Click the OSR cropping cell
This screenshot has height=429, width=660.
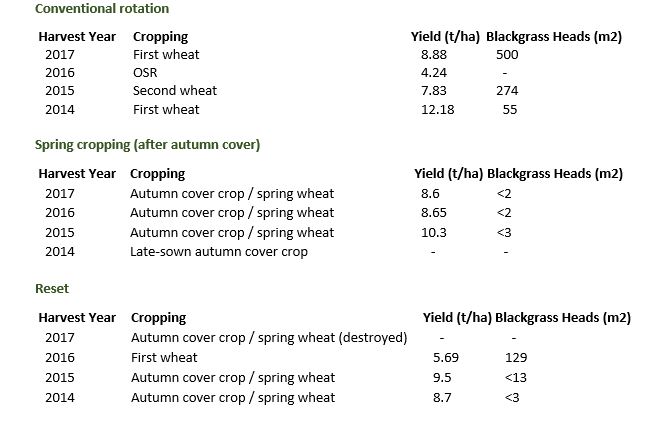145,73
